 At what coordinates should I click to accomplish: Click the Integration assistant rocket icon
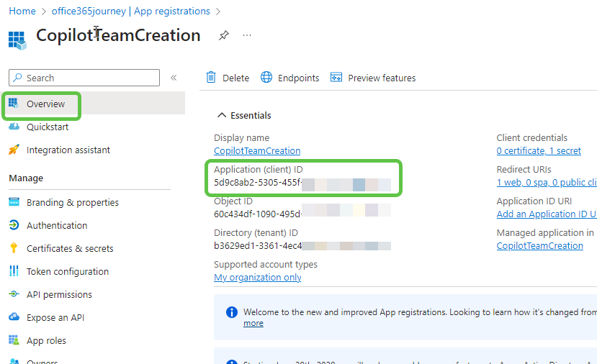[x=14, y=150]
